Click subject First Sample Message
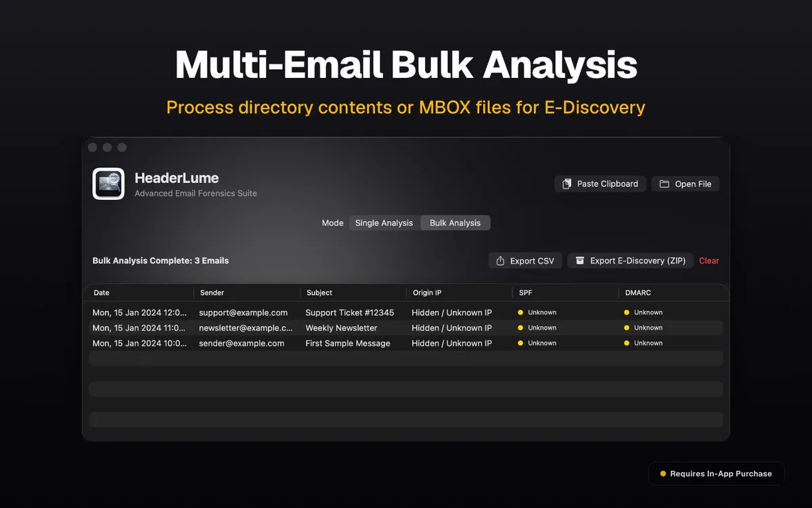 348,343
